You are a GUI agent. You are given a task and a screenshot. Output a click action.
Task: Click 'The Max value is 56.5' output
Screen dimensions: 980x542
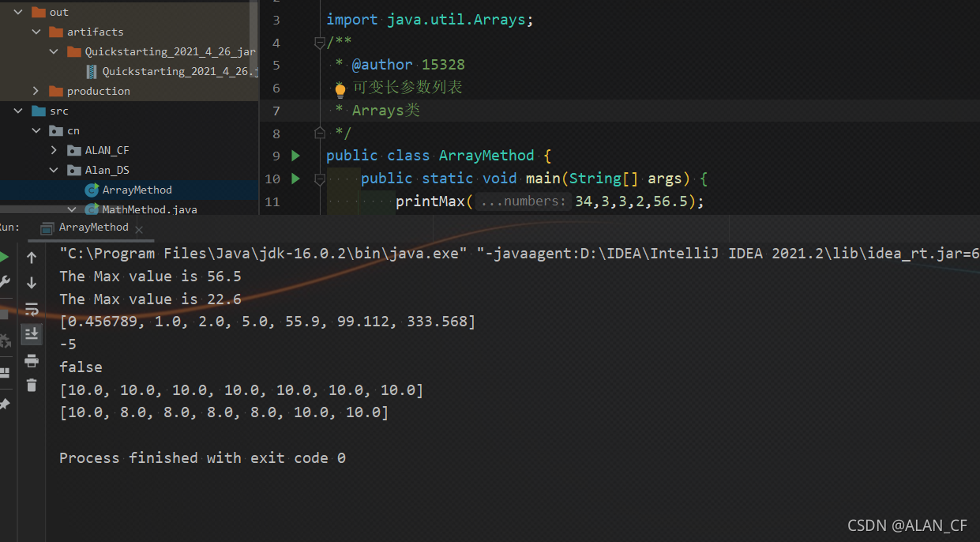pos(150,277)
